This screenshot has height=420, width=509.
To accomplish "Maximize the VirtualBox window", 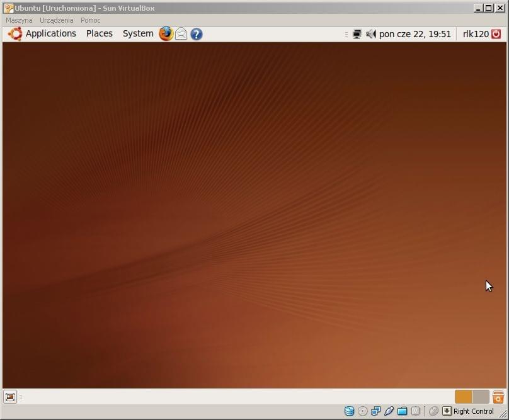I will 488,8.
